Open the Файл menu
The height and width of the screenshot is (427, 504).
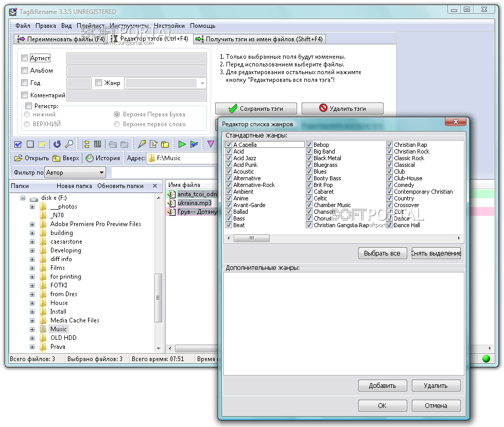coord(23,26)
